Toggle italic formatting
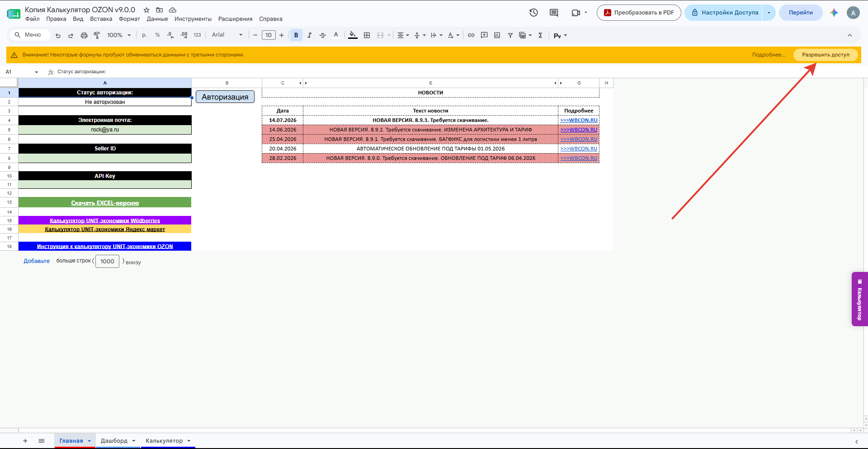This screenshot has width=868, height=449. pos(309,35)
